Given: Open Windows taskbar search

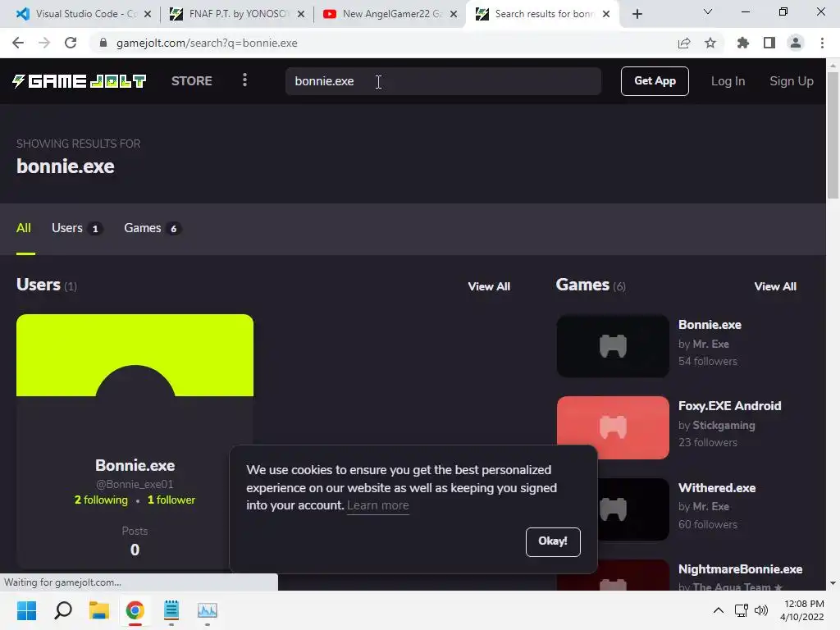Looking at the screenshot, I should click(63, 610).
